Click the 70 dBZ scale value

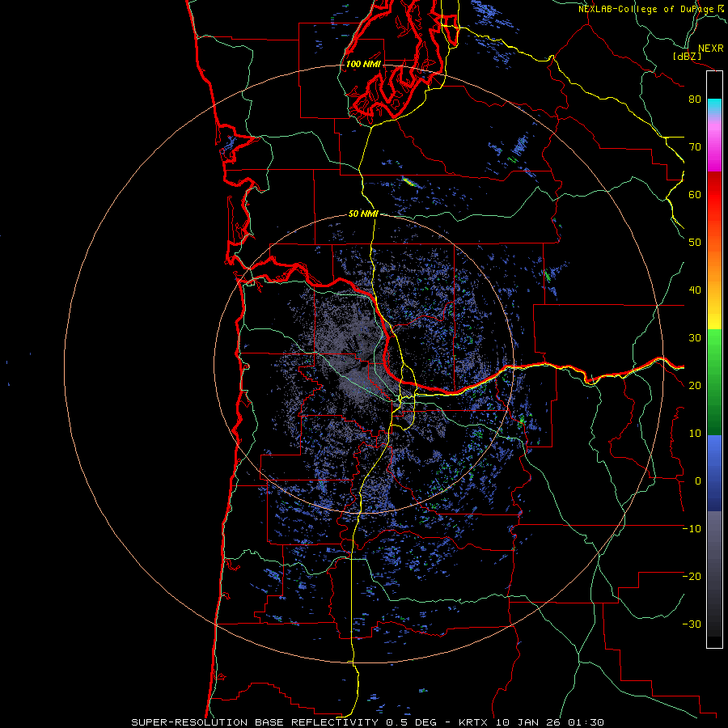[695, 147]
